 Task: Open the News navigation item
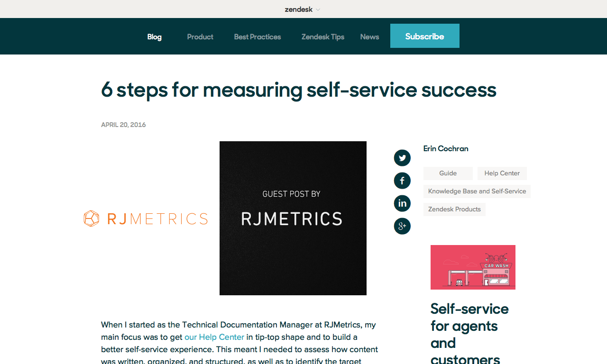[369, 36]
